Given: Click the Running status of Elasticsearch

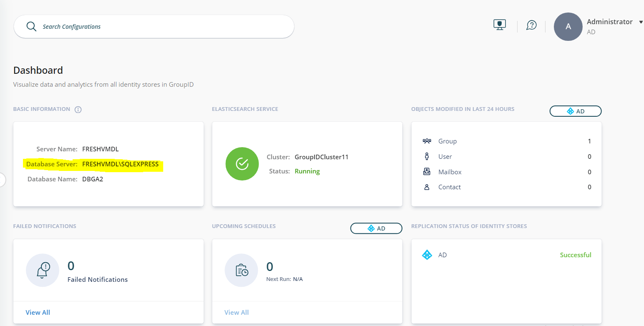Looking at the screenshot, I should pos(307,171).
